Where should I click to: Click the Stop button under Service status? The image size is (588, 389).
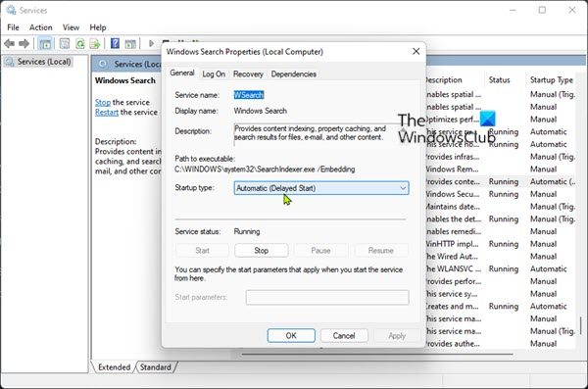tap(262, 250)
